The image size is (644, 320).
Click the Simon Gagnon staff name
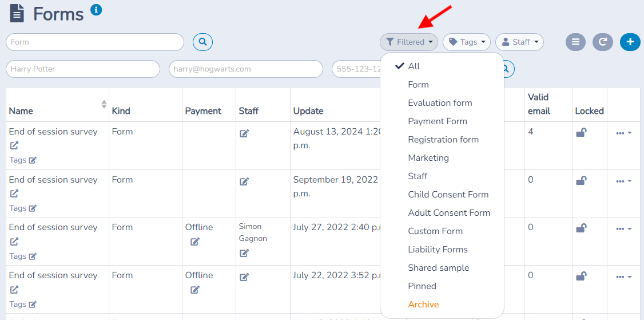tap(253, 232)
